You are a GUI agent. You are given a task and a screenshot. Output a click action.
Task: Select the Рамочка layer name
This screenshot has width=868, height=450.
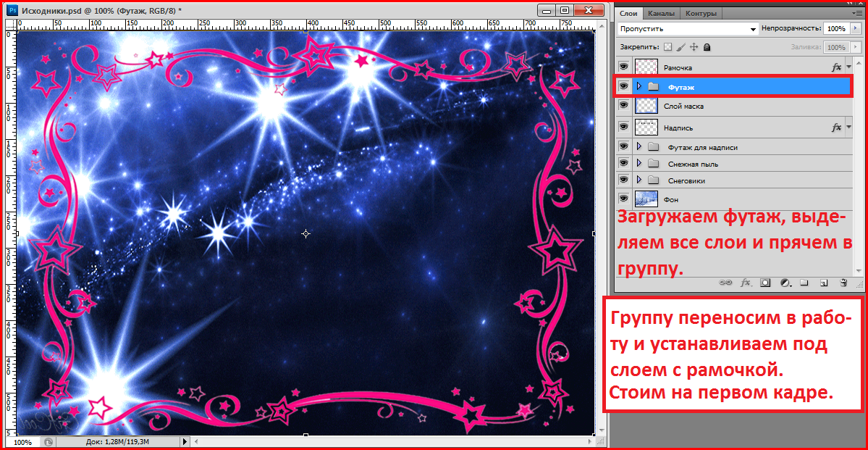point(678,67)
